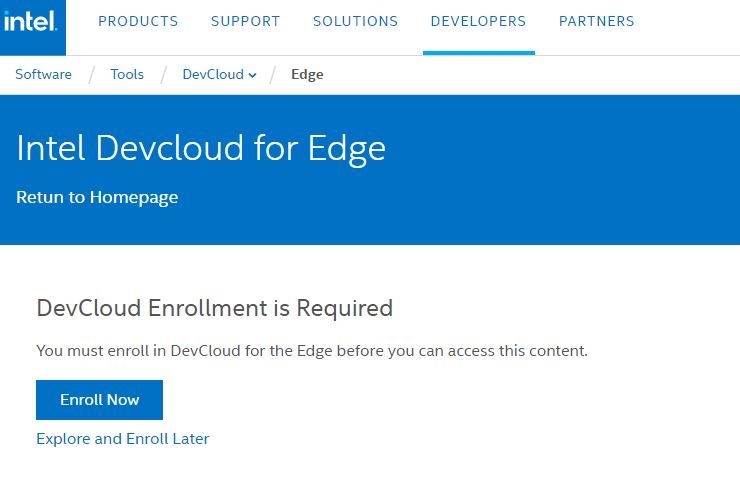Click the DevCloud Enrollment is Required heading

[215, 308]
